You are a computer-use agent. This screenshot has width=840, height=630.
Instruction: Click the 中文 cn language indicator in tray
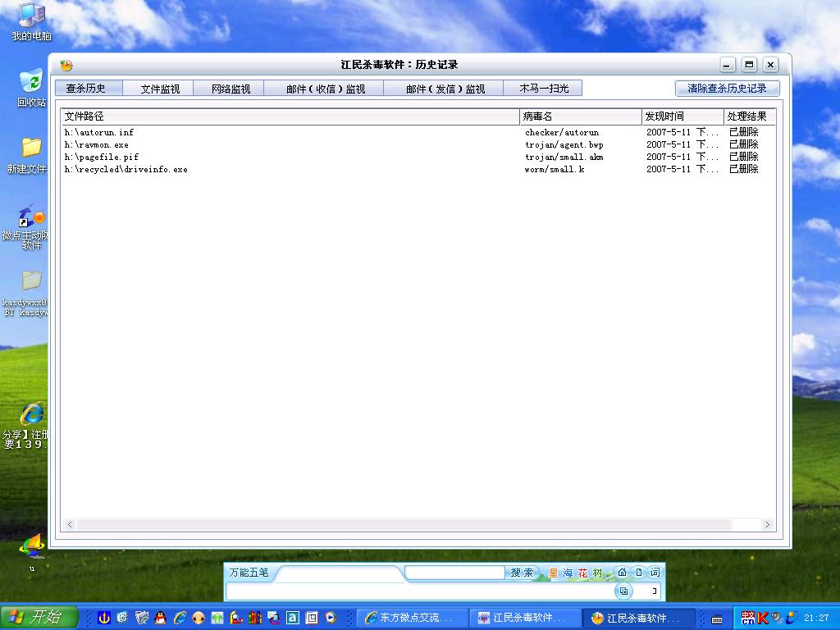(x=748, y=618)
